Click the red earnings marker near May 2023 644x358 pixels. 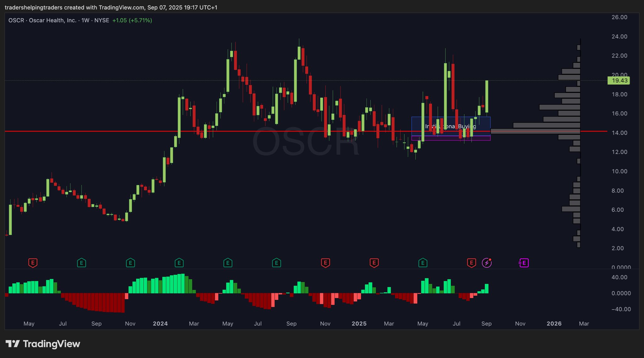click(33, 263)
